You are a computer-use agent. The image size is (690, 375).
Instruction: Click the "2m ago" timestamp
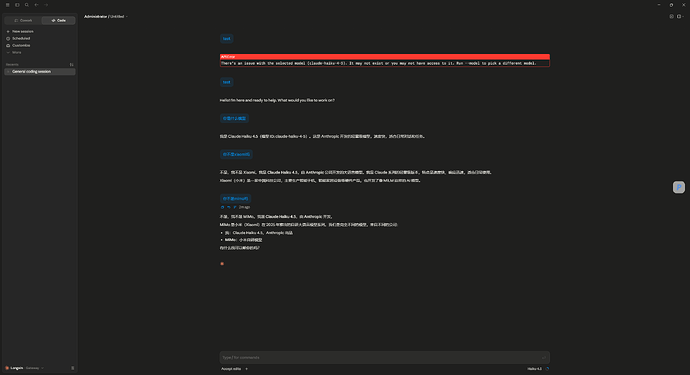tap(244, 207)
